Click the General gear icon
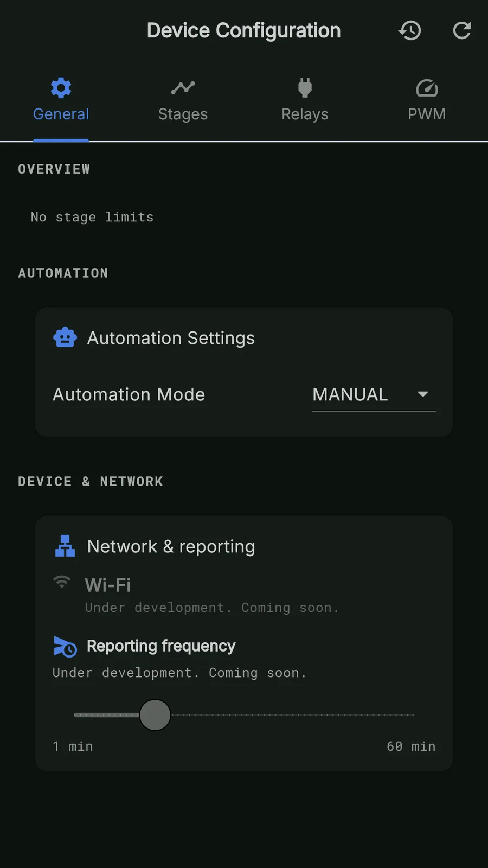The height and width of the screenshot is (868, 488). 61,87
